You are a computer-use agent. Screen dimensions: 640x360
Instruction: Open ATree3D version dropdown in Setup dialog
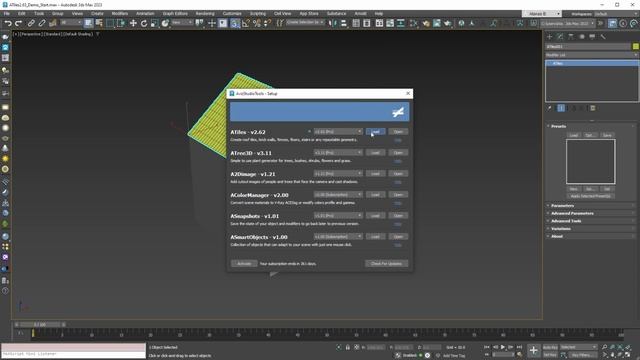point(338,153)
